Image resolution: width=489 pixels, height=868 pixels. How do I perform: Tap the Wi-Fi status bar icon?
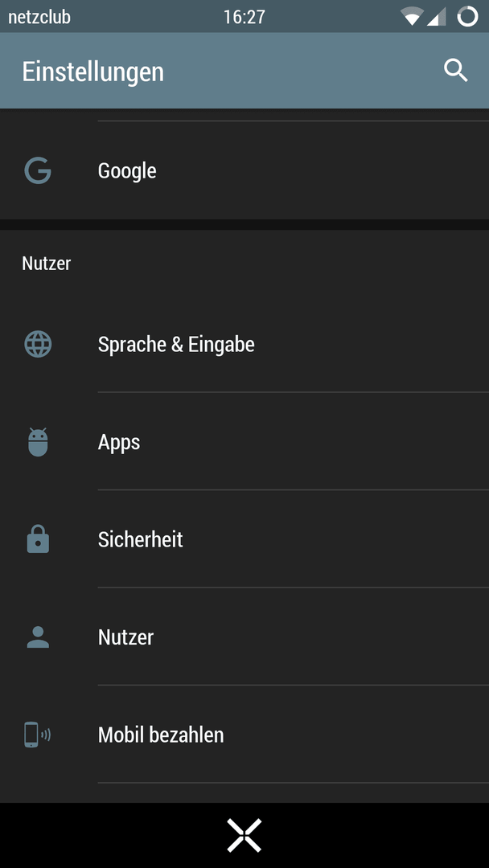point(412,17)
